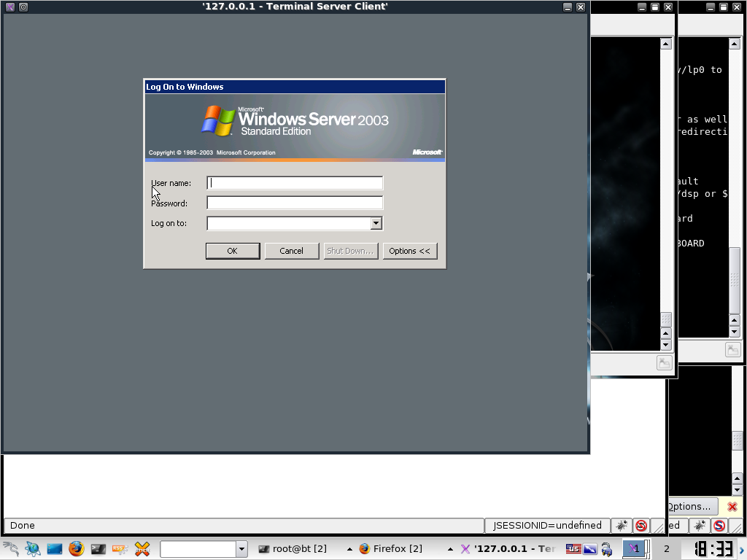The image size is (747, 560).
Task: Click the sticky pin icon in titlebar
Action: (23, 7)
